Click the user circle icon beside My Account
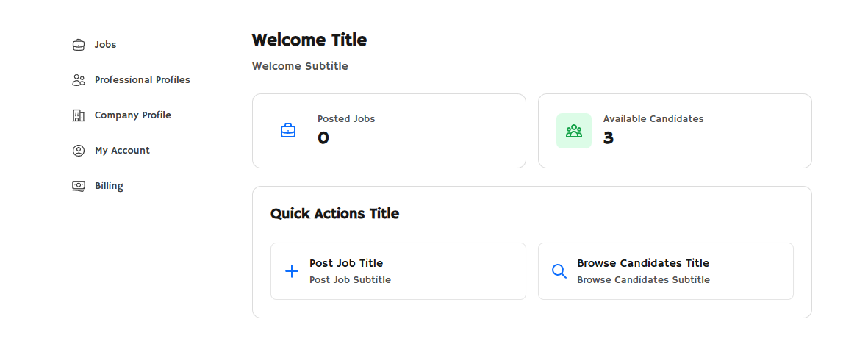 pos(79,151)
